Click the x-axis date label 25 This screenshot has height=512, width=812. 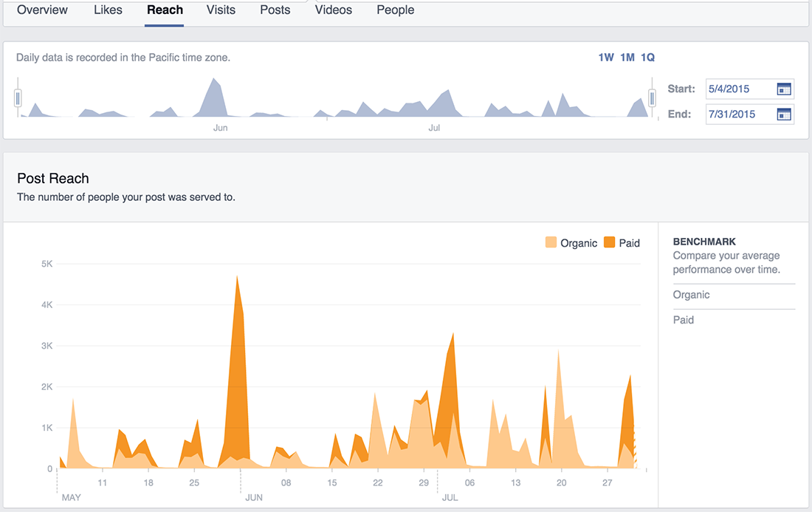click(194, 482)
